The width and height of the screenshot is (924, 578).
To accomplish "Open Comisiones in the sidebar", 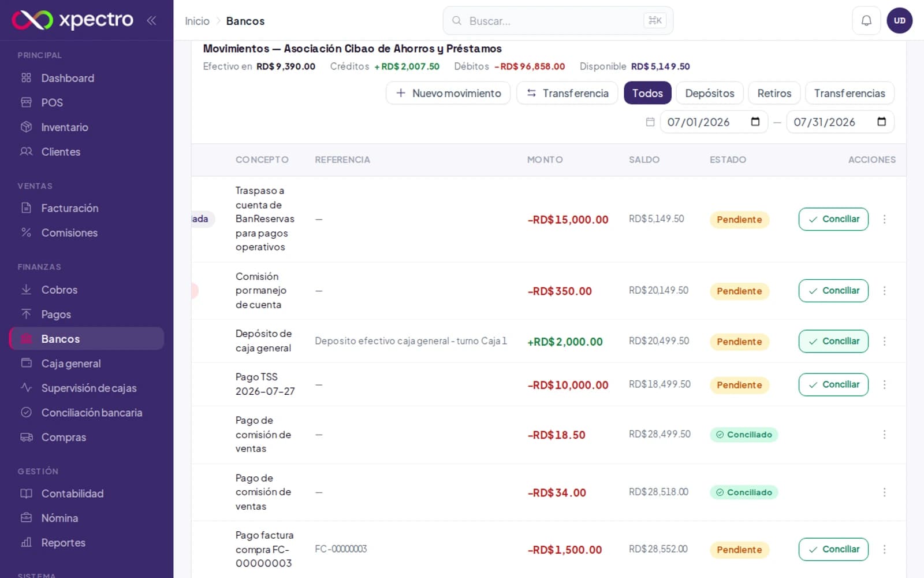I will (87, 232).
